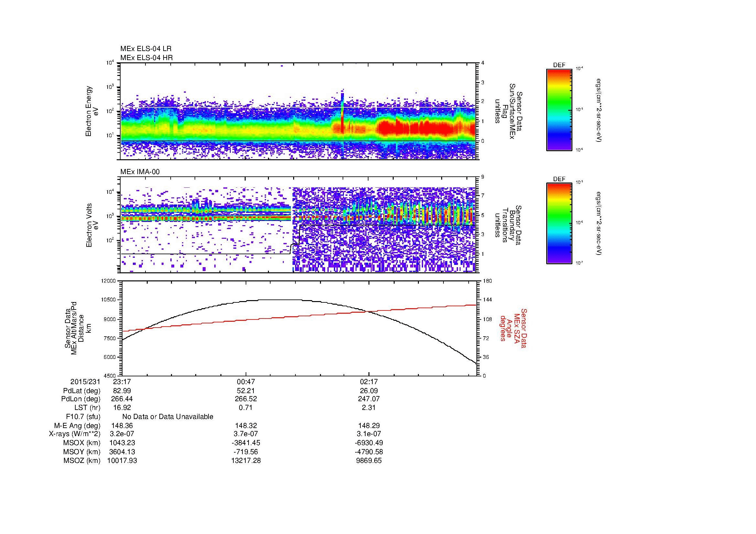Click the black boundary transition step in IMA panel
The image size is (756, 534).
tap(296, 239)
